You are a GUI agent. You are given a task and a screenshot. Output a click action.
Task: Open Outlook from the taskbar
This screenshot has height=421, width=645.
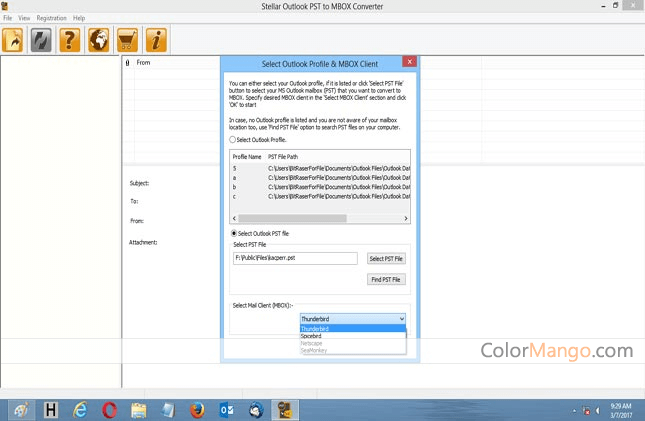pos(226,409)
